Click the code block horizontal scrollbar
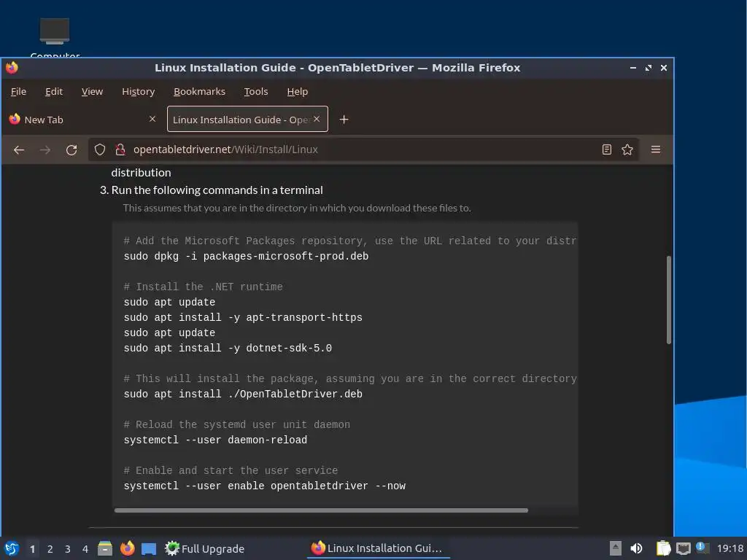Viewport: 747px width, 560px height. pyautogui.click(x=321, y=510)
